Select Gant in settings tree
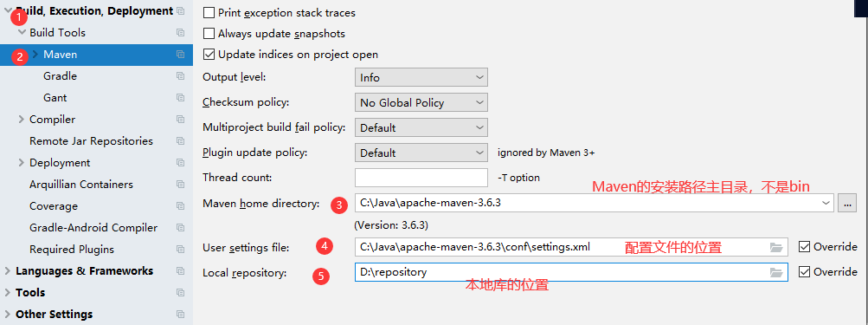 tap(55, 98)
